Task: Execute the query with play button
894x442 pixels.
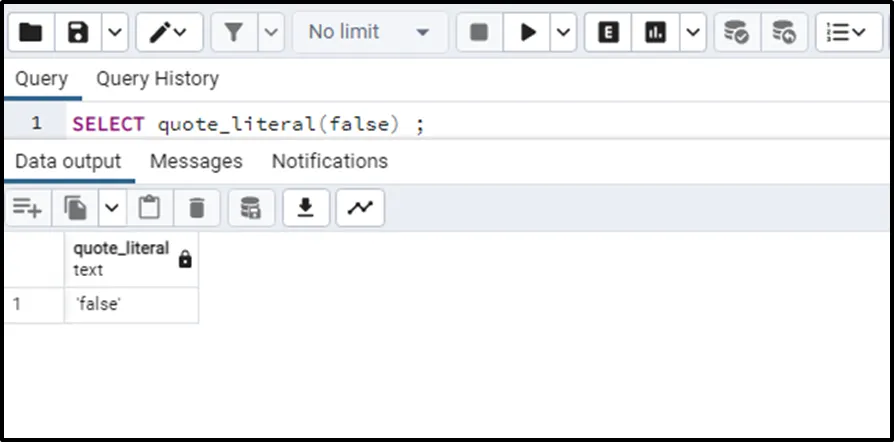Action: tap(527, 33)
